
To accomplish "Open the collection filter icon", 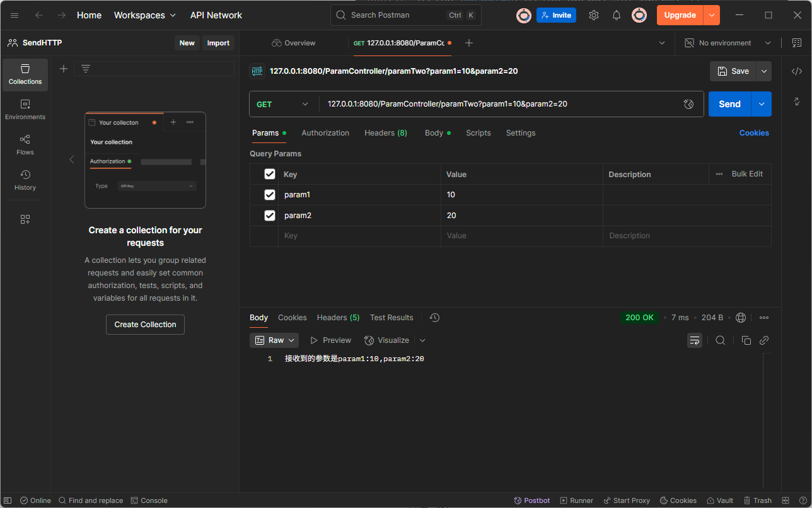I will coord(86,69).
